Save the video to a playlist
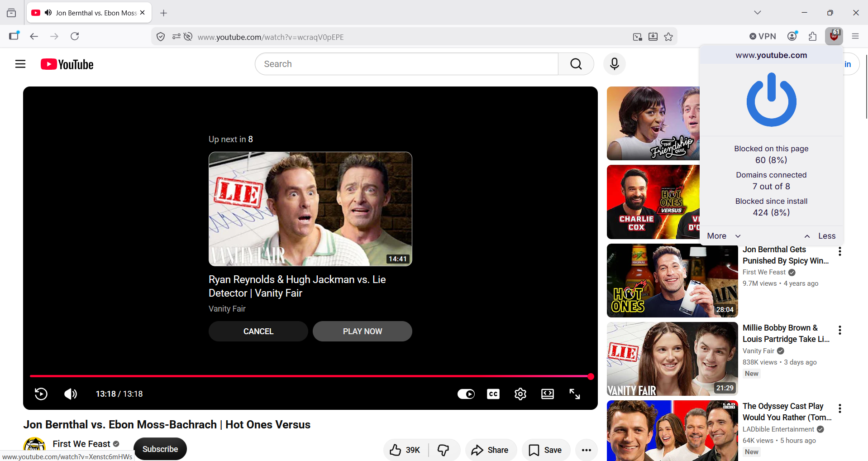This screenshot has height=461, width=868. (546, 450)
